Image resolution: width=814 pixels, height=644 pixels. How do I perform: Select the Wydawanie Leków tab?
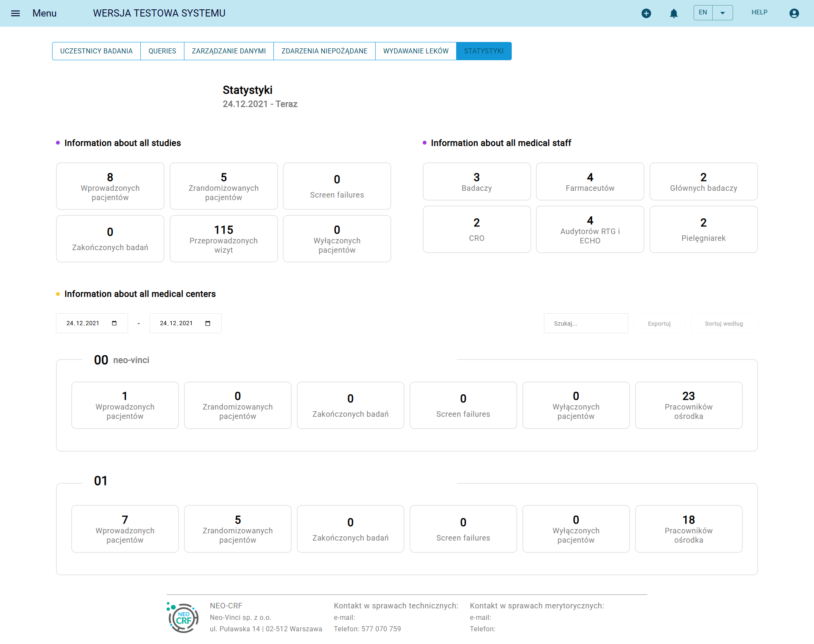pos(415,51)
